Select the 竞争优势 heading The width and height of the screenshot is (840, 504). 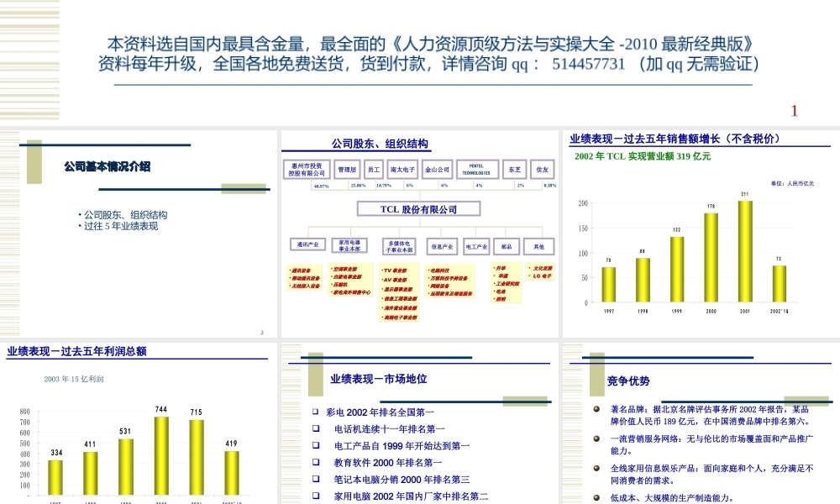pyautogui.click(x=628, y=381)
